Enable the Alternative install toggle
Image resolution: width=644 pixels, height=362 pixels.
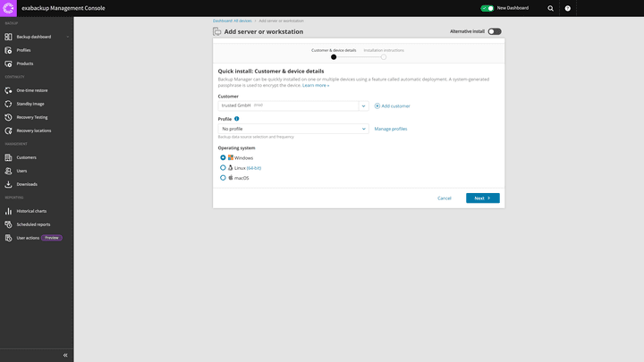[494, 31]
